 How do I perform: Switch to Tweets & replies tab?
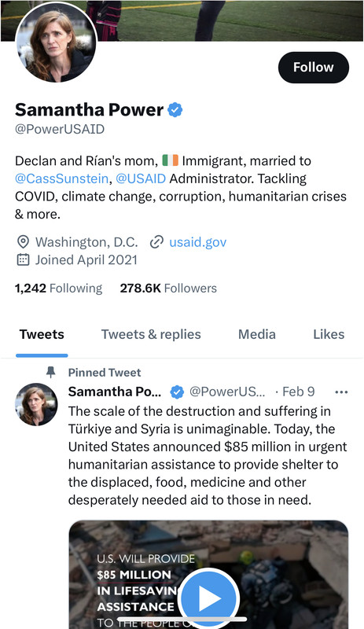click(x=151, y=335)
